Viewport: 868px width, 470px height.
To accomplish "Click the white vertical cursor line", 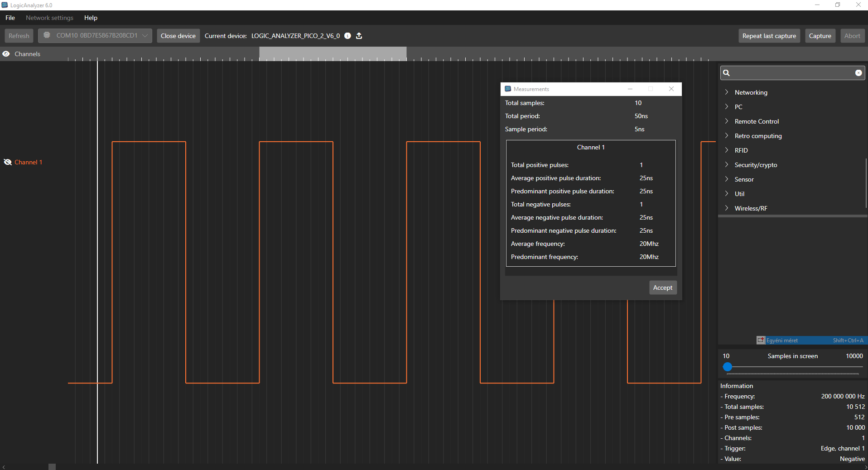I will pos(97,262).
